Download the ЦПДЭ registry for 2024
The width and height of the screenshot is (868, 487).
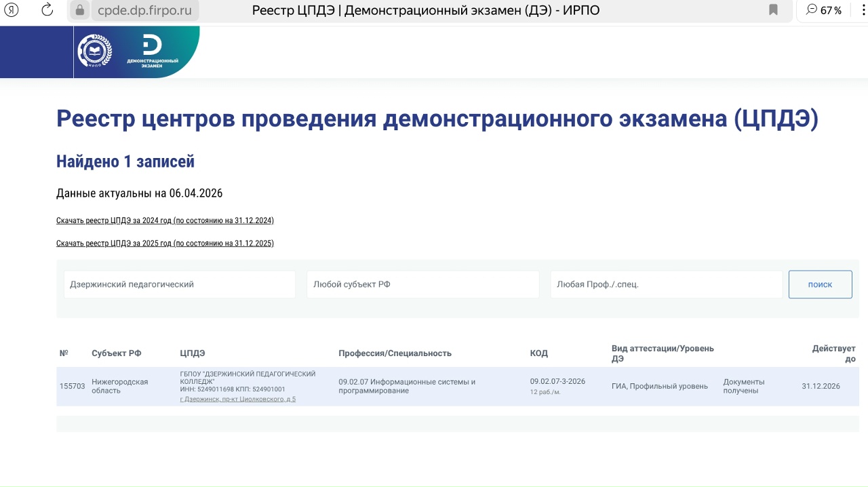[165, 220]
